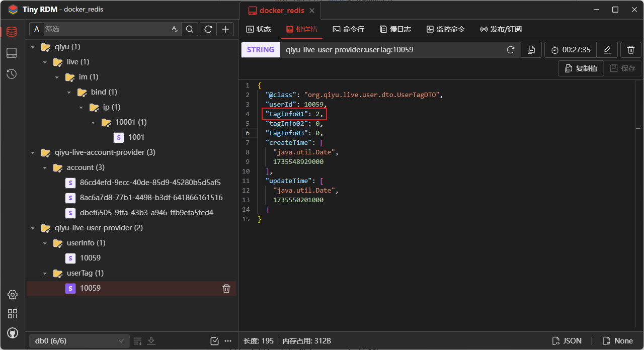Toggle key check mode at bottom
The image size is (644, 350).
click(x=215, y=341)
